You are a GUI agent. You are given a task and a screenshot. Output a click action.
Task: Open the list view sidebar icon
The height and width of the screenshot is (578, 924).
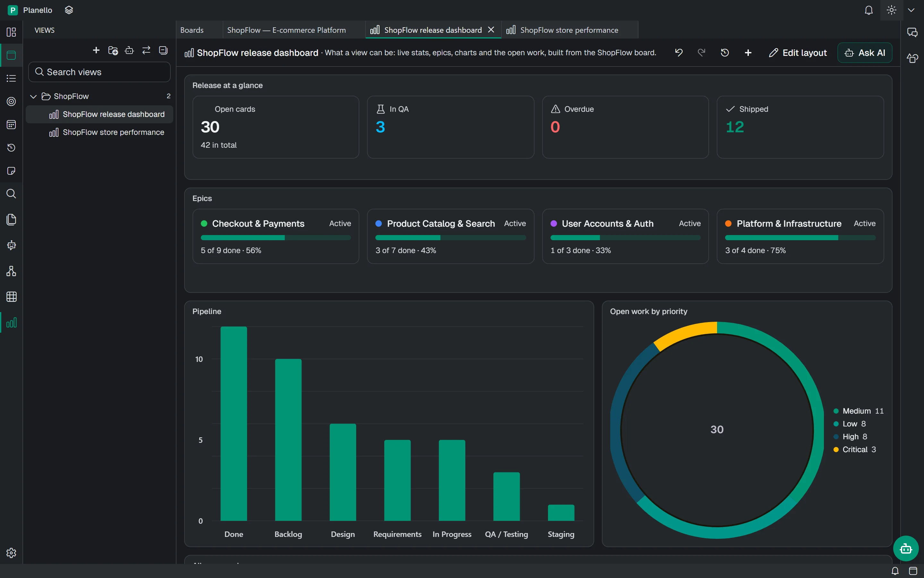(x=12, y=78)
